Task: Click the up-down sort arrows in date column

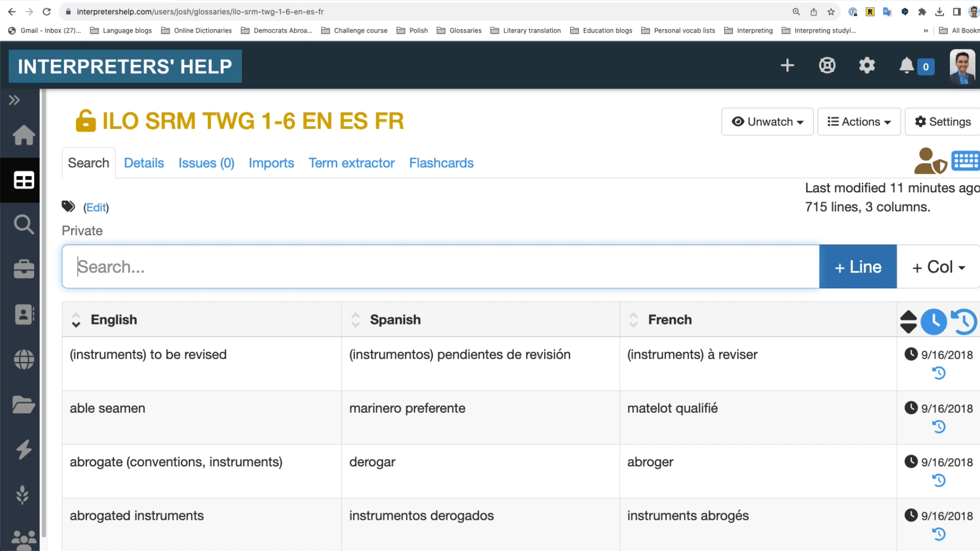Action: pyautogui.click(x=909, y=322)
